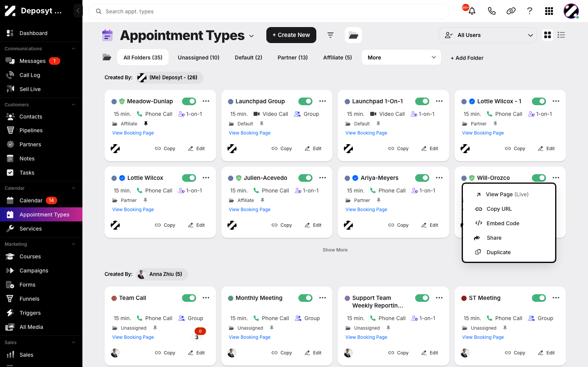Disable the Meadow-Dunlap appointment toggle
This screenshot has height=367, width=588.
[189, 101]
